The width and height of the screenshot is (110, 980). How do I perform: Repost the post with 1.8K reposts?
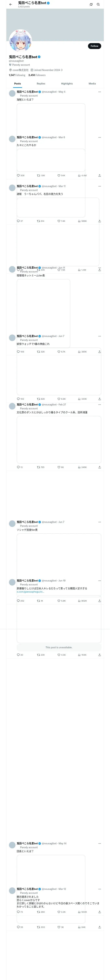pyautogui.click(x=39, y=175)
